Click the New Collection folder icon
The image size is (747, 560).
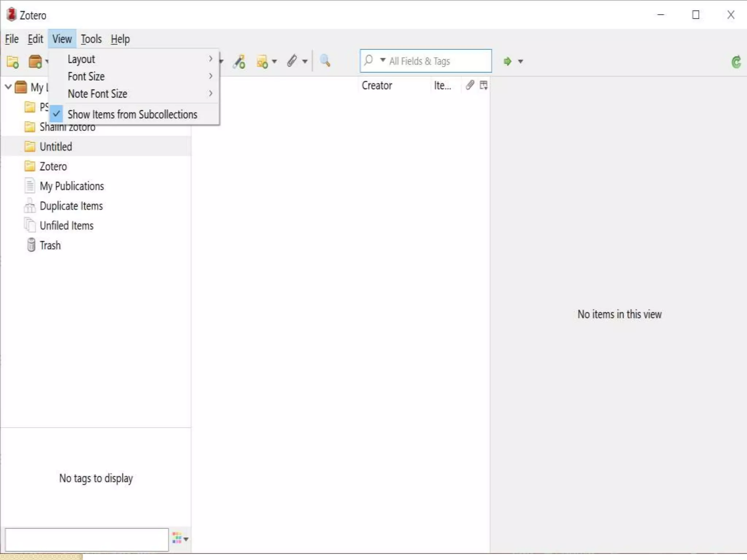click(13, 62)
